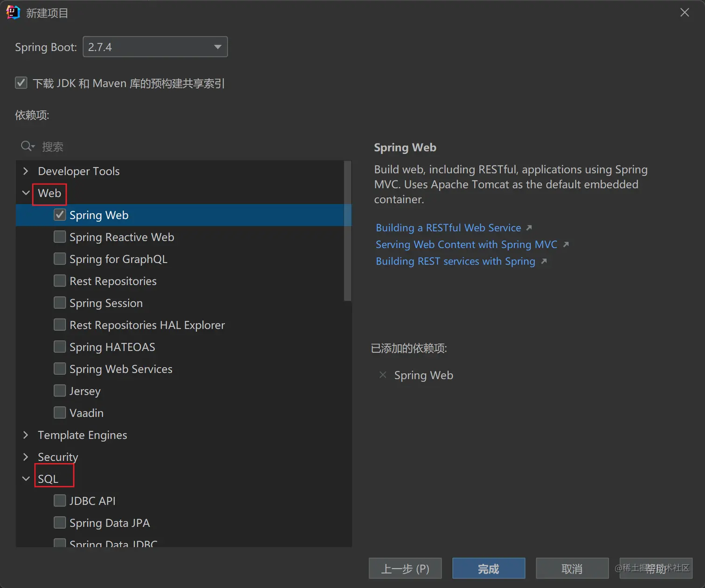The width and height of the screenshot is (705, 588).
Task: Click the search magnifier icon
Action: coord(28,146)
